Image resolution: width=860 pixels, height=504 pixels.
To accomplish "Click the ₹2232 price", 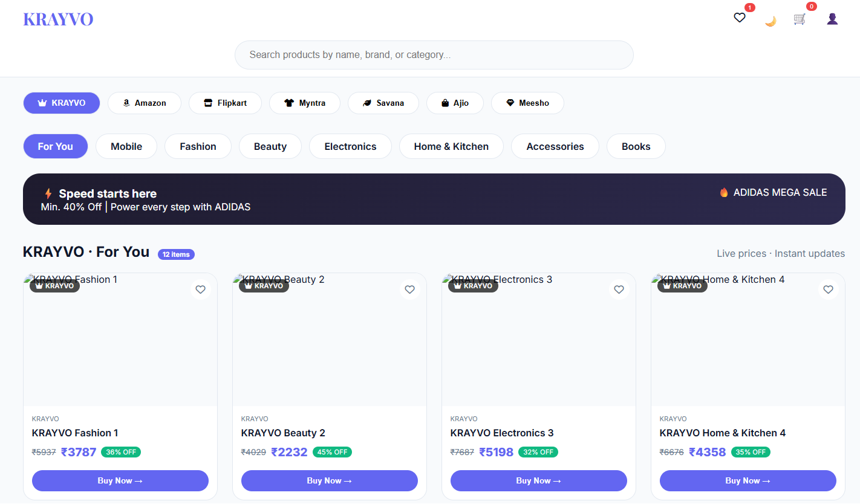I will click(x=290, y=452).
